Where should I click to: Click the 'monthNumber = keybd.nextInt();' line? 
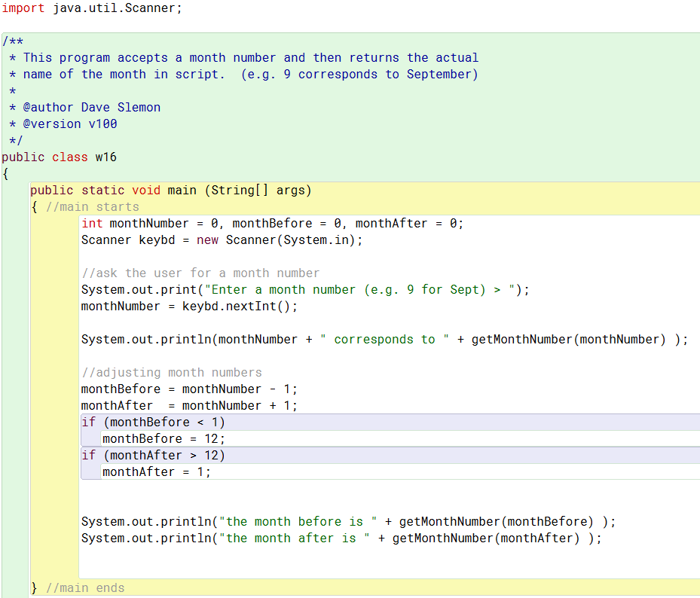pos(189,307)
